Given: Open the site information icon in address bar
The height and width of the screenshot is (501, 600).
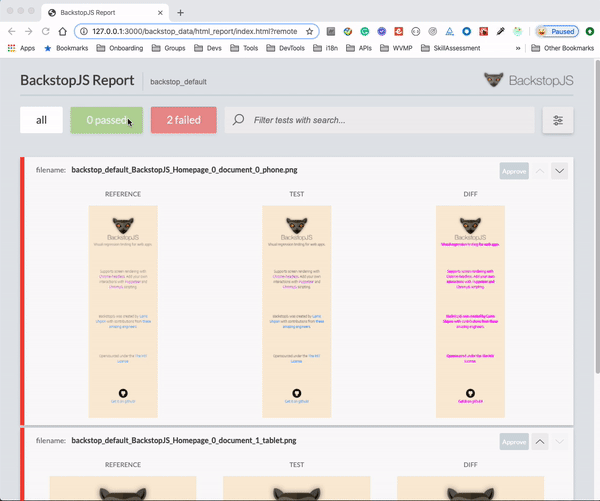Looking at the screenshot, I should pyautogui.click(x=84, y=31).
